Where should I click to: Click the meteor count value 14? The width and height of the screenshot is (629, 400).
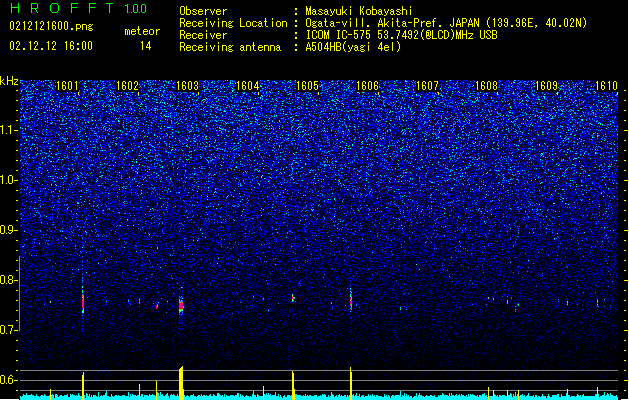[146, 46]
